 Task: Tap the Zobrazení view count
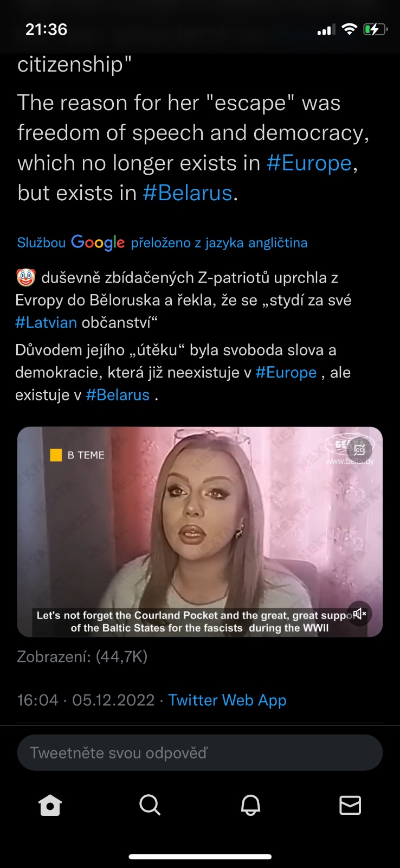pos(82,656)
